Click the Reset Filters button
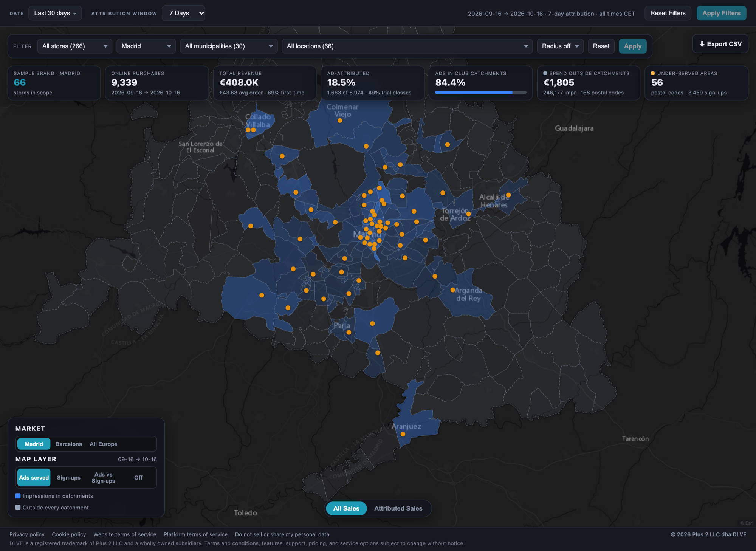Viewport: 756px width, 551px height. click(668, 13)
